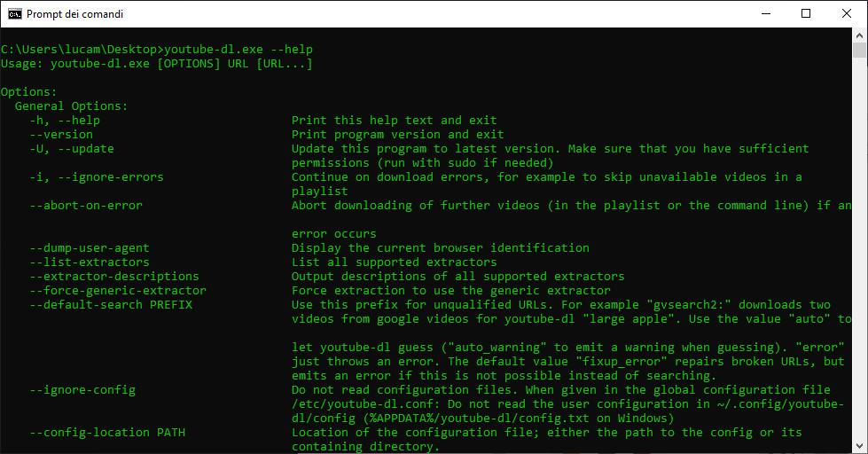Click 'permissions (run with sudo if needed)' line
The width and height of the screenshot is (868, 454).
[422, 163]
